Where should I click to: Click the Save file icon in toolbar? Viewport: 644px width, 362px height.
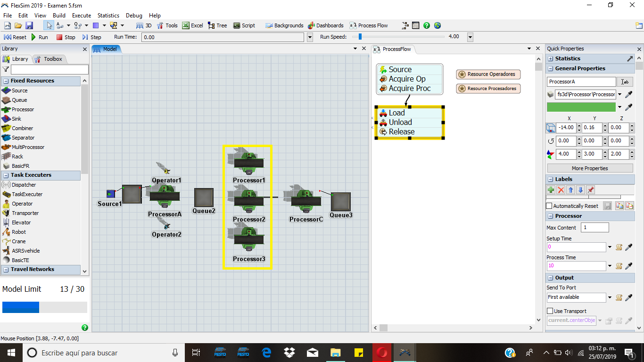tap(29, 25)
